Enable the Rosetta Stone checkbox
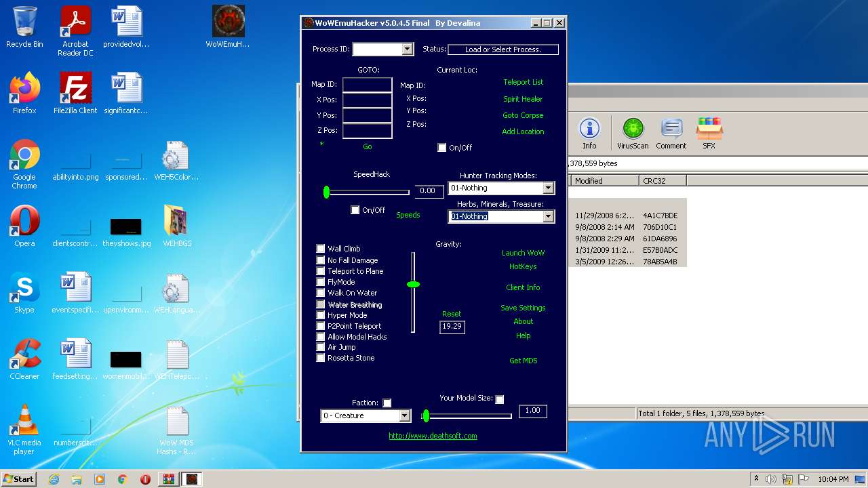This screenshot has height=488, width=868. click(321, 358)
